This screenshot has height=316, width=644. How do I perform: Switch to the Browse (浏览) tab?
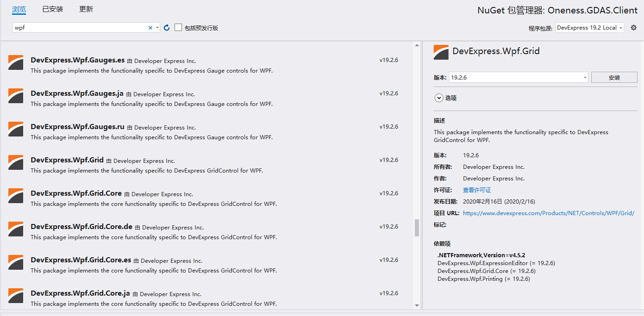[19, 9]
